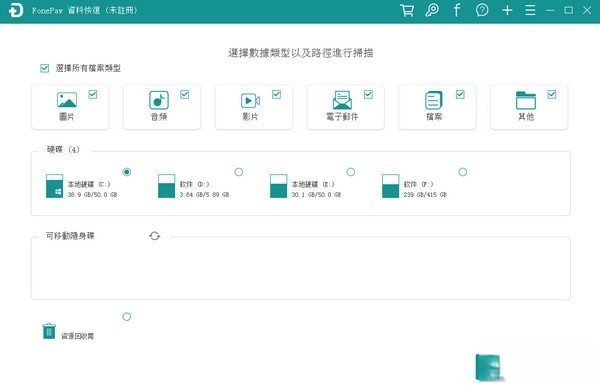Screen dimensions: 600x392
Task: Select the 软件 (D:) radio button
Action: pyautogui.click(x=239, y=172)
